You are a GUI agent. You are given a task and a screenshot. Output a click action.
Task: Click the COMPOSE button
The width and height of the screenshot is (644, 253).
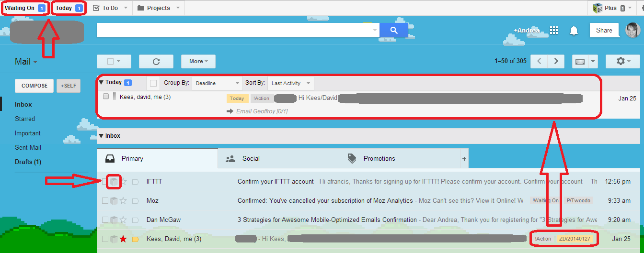[x=34, y=86]
